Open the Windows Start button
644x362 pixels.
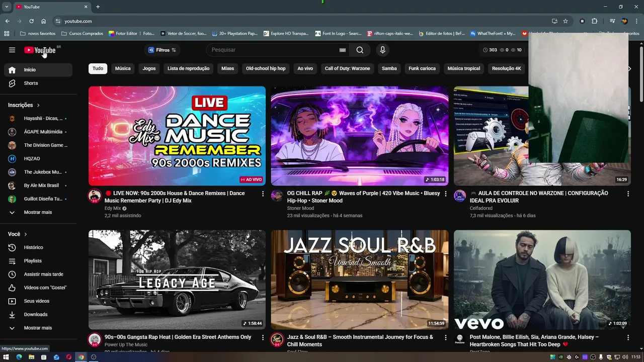click(6, 357)
